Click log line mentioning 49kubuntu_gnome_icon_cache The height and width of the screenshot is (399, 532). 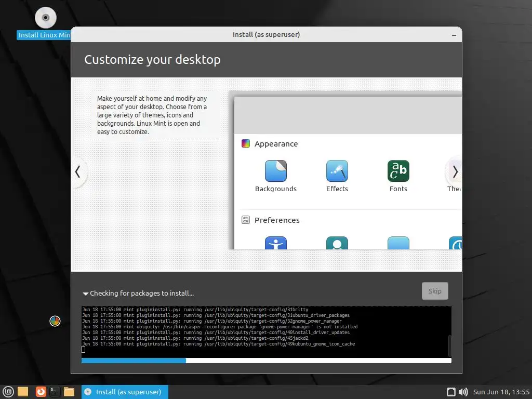tap(219, 344)
